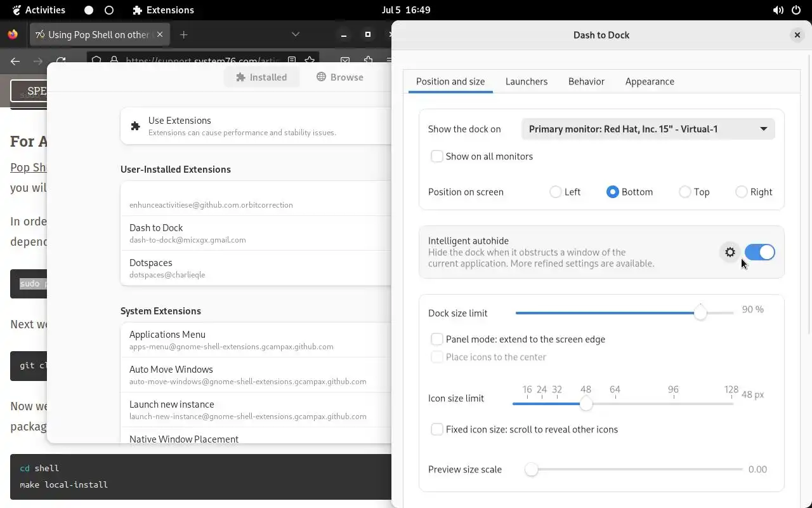Enable Panel mode extend to screen edge
Image resolution: width=812 pixels, height=508 pixels.
[x=437, y=339]
